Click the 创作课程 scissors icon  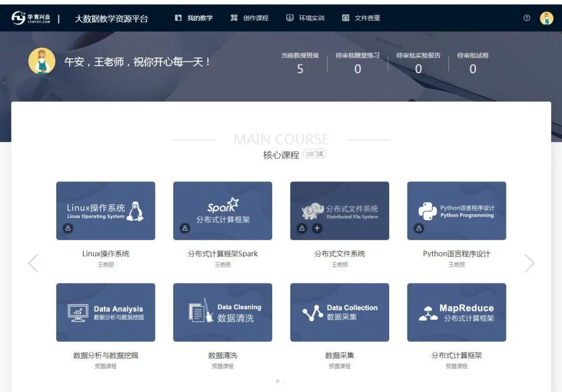point(234,18)
